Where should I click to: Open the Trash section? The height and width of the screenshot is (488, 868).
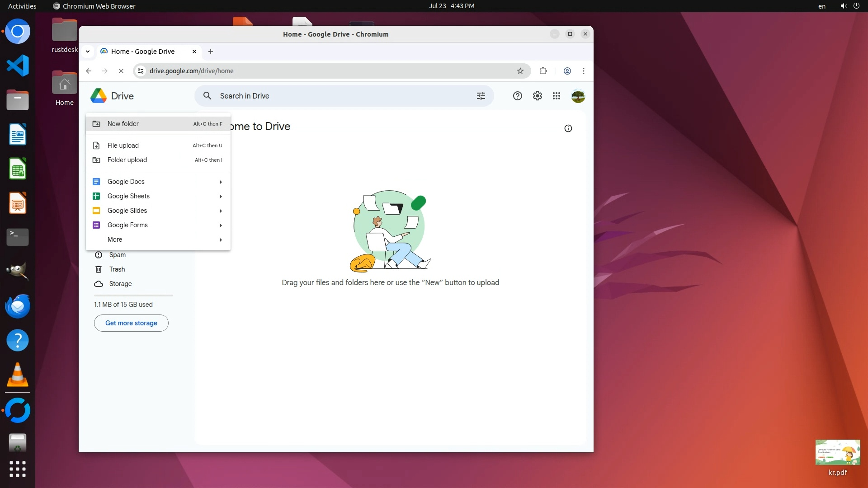[x=117, y=269]
